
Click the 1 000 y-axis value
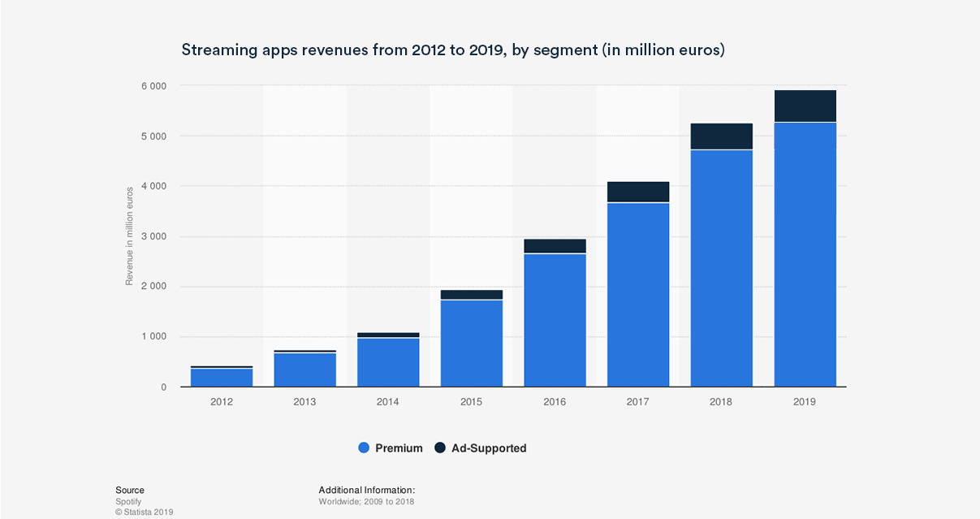pos(153,337)
